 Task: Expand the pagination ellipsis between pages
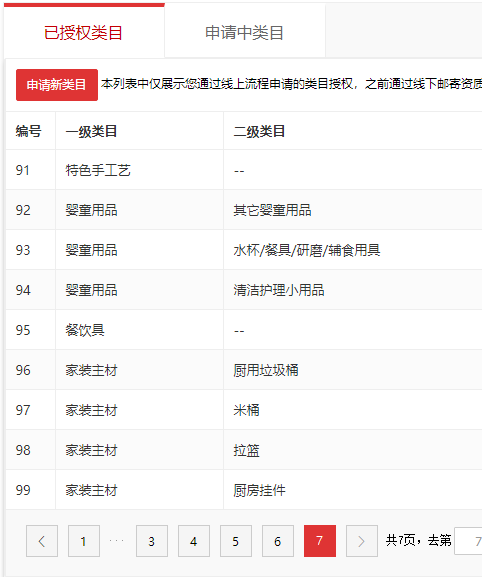click(117, 541)
